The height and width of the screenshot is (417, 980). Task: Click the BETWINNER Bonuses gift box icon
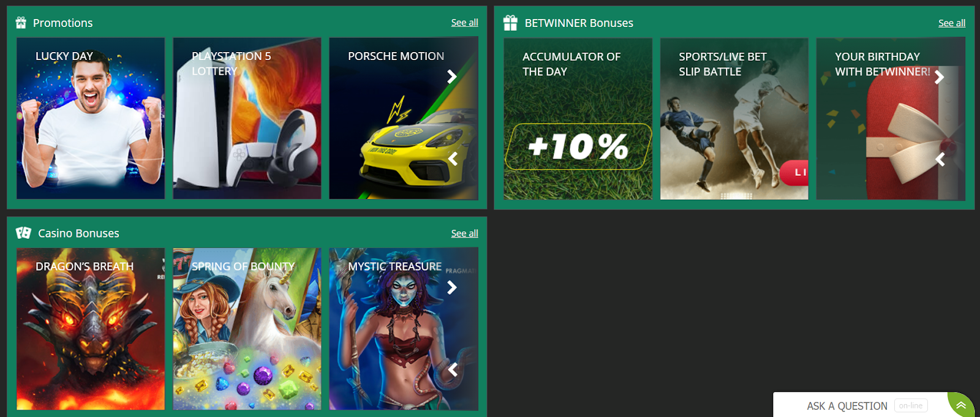tap(510, 23)
